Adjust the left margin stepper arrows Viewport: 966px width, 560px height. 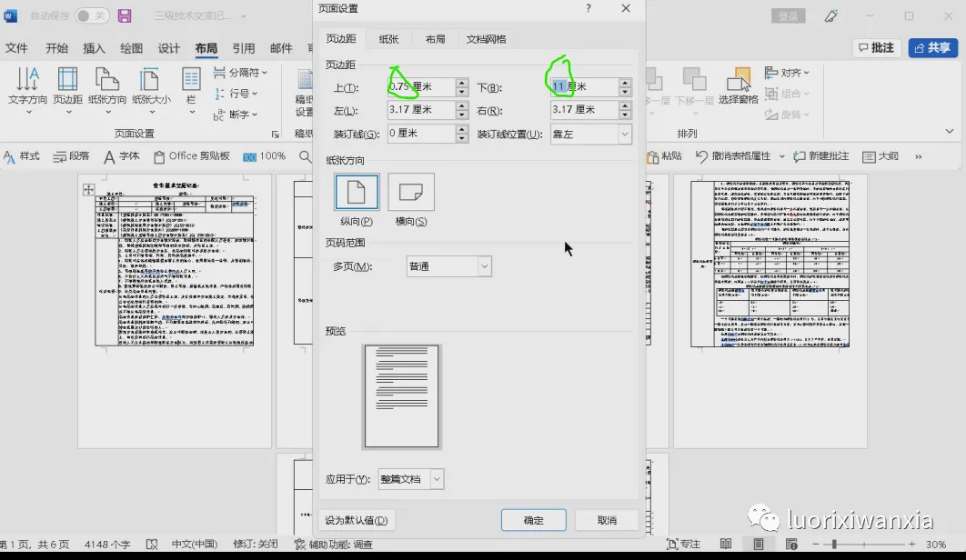point(462,110)
